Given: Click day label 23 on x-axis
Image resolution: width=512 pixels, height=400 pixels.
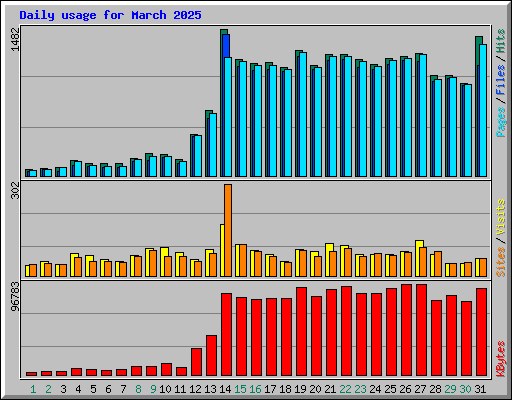Looking at the screenshot, I should coord(360,389).
